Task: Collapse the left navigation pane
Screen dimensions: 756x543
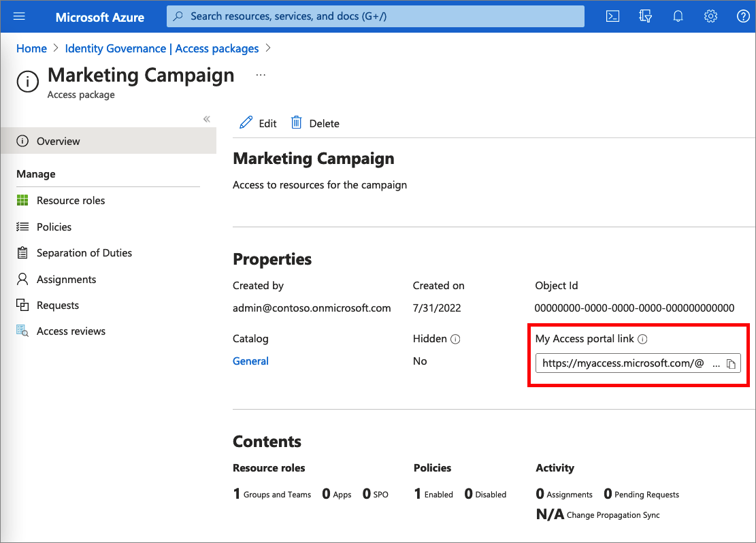Action: [x=206, y=118]
